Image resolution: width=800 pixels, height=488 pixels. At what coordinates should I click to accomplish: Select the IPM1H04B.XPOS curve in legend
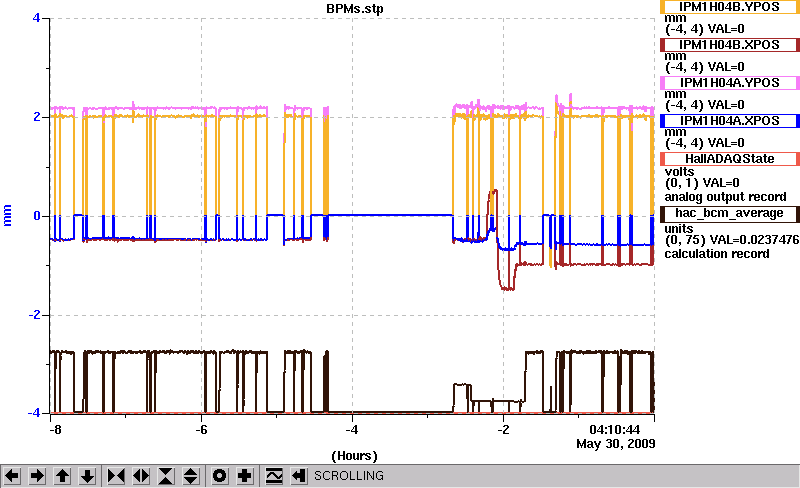coord(730,45)
